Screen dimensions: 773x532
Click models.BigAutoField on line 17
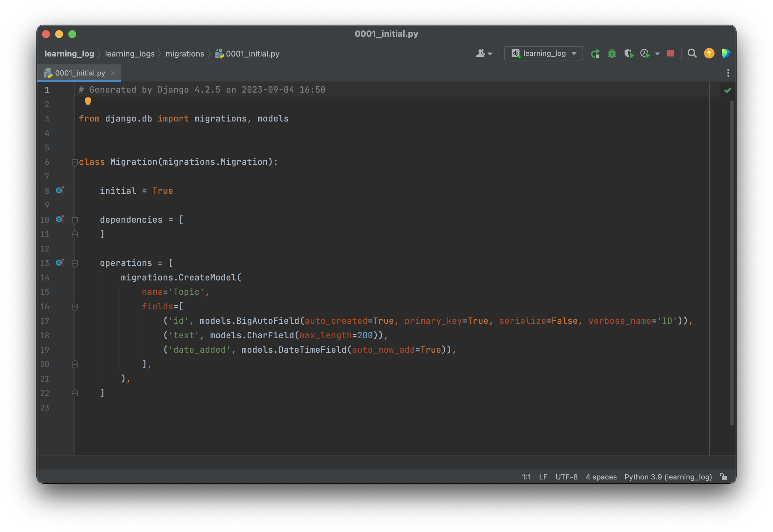[x=249, y=321]
